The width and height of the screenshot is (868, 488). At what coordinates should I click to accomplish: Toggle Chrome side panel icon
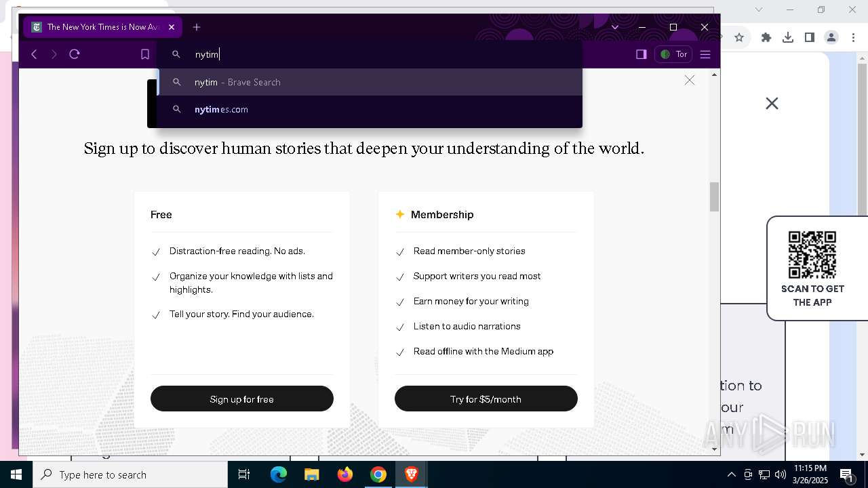(810, 38)
